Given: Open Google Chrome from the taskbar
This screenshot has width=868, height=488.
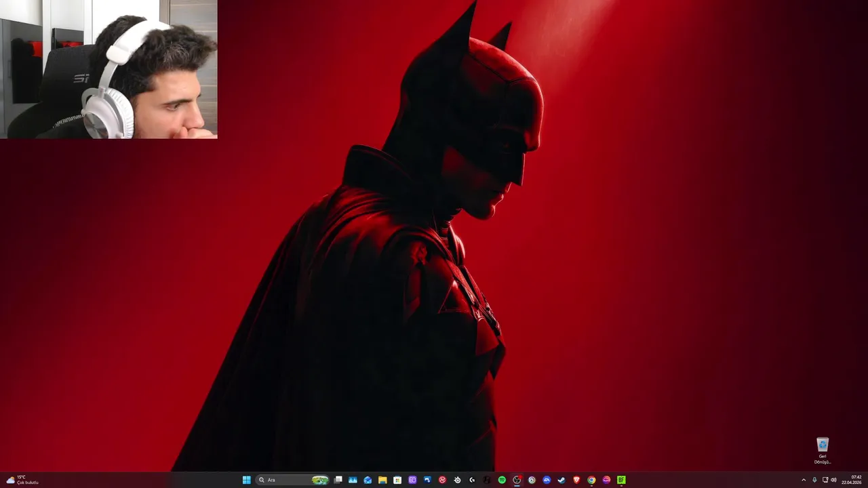Looking at the screenshot, I should [x=591, y=480].
